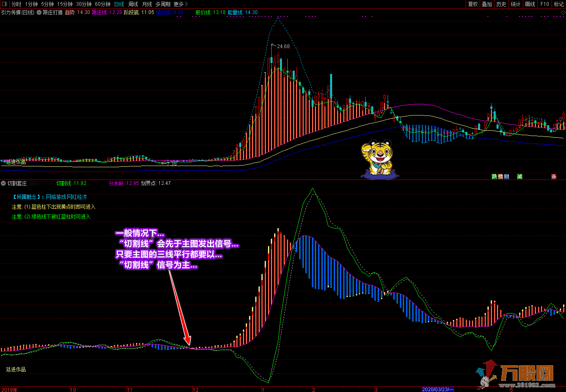566x392 pixels.
Task: Click the 划界点 12.47 value label
Action: pyautogui.click(x=156, y=183)
